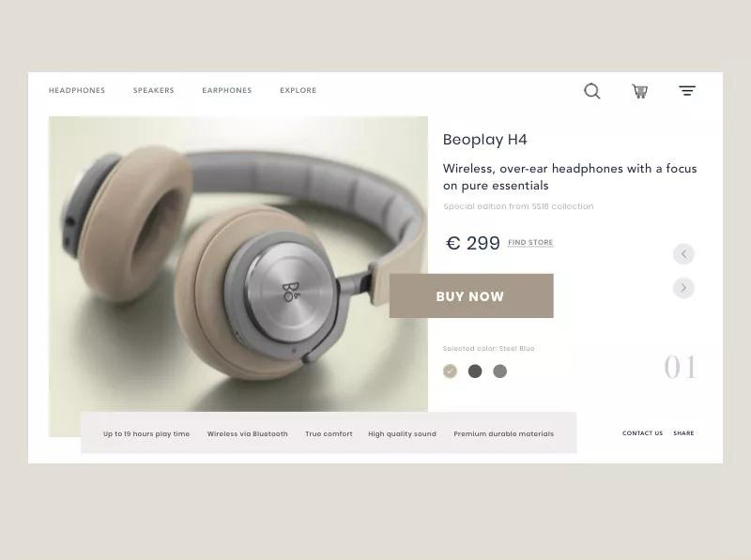Open the Explore menu item
This screenshot has height=560, width=751.
point(298,90)
